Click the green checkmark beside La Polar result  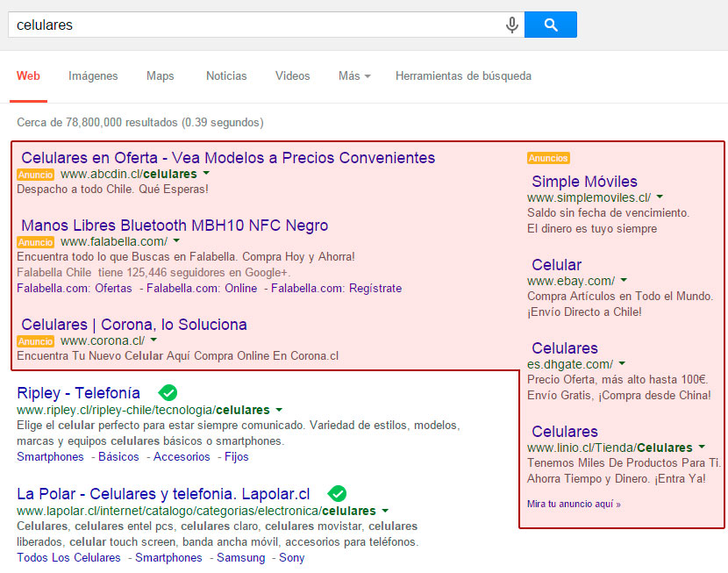(x=337, y=493)
